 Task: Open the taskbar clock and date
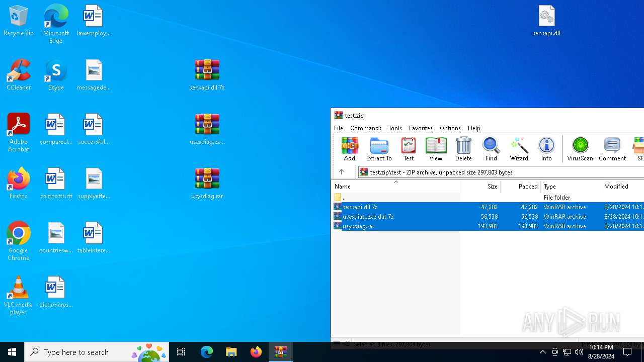coord(601,352)
